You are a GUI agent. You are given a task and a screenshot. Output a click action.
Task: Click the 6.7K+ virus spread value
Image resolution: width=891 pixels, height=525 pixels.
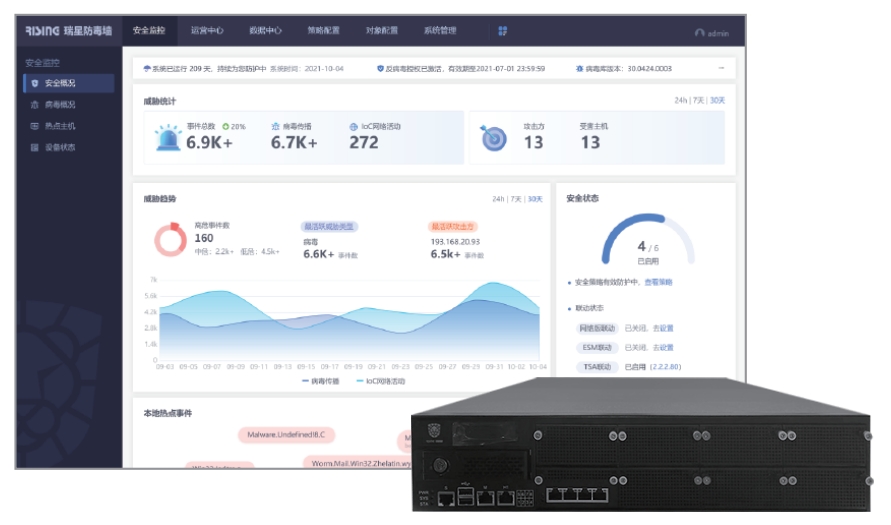click(294, 142)
